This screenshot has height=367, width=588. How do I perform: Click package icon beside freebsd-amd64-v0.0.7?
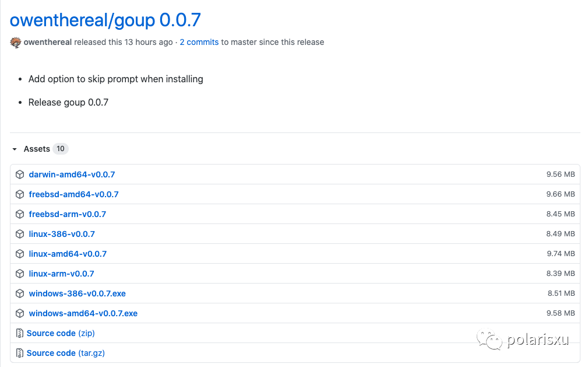20,194
